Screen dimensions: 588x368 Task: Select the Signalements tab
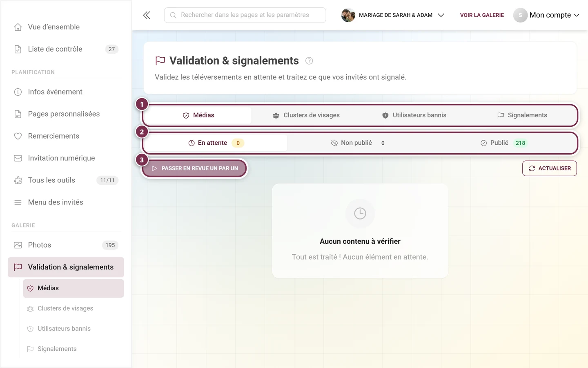(x=522, y=115)
